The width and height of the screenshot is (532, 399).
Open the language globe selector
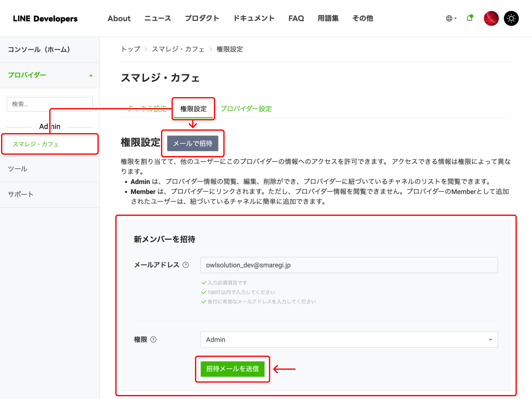[x=451, y=18]
